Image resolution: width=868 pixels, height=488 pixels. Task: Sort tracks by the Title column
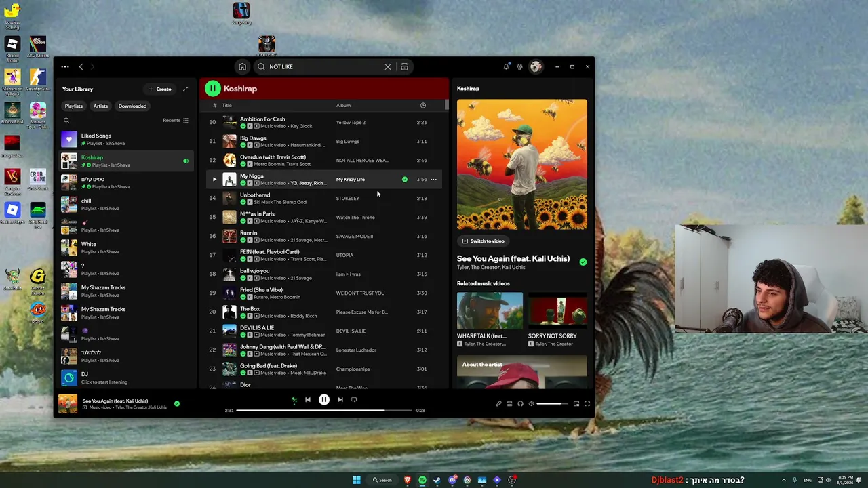(227, 106)
